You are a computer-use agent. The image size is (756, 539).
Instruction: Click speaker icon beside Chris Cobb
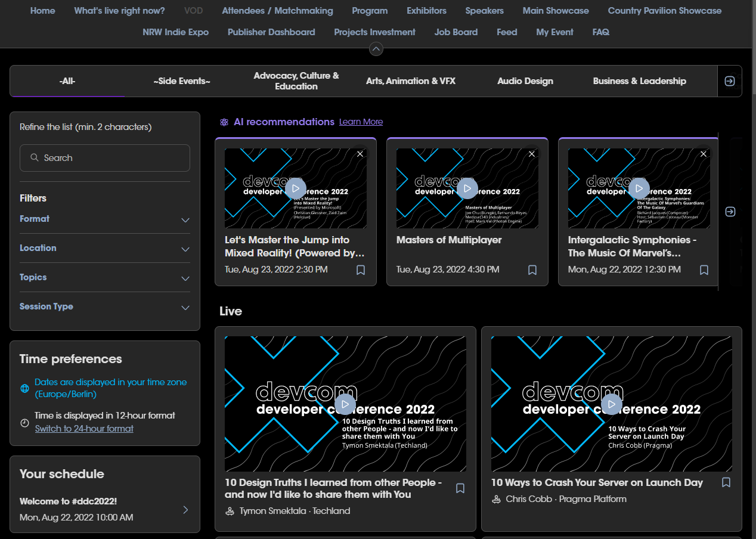[x=496, y=499]
